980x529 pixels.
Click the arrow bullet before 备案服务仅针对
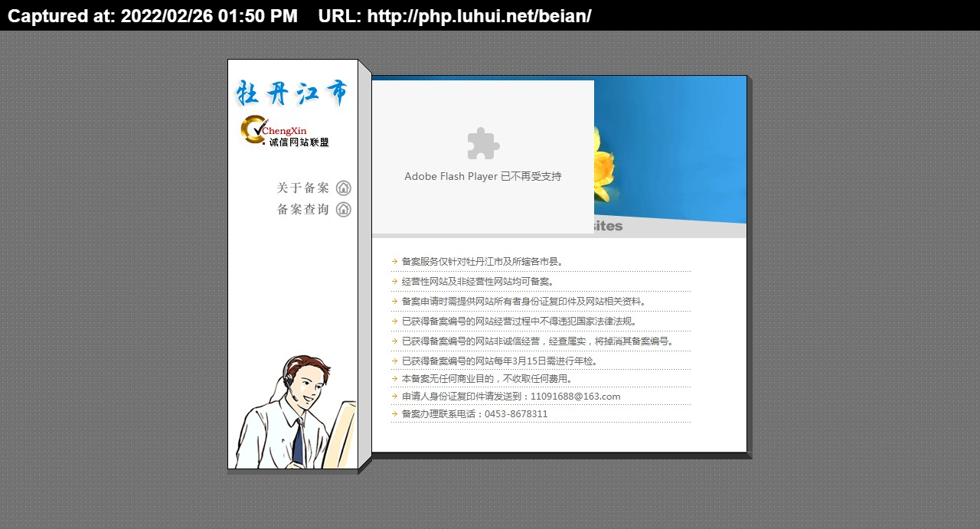394,261
